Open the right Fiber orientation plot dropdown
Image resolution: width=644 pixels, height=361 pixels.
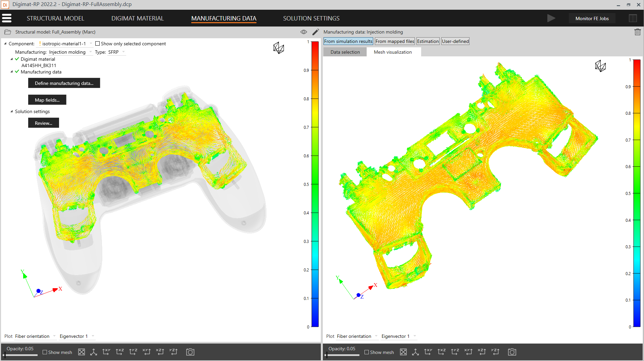(376, 336)
